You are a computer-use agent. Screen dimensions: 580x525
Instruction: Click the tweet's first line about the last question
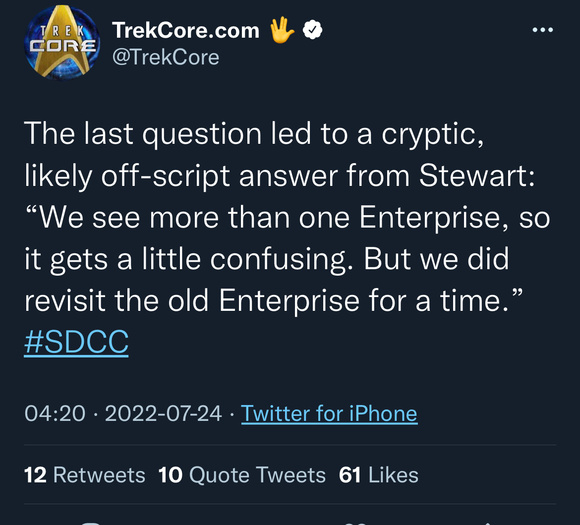click(254, 134)
